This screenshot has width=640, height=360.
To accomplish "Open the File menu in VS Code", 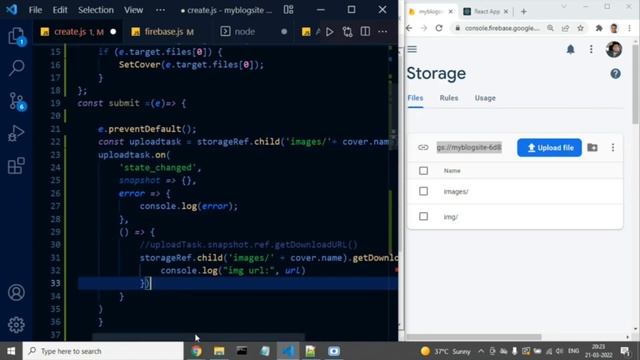I will coord(35,10).
